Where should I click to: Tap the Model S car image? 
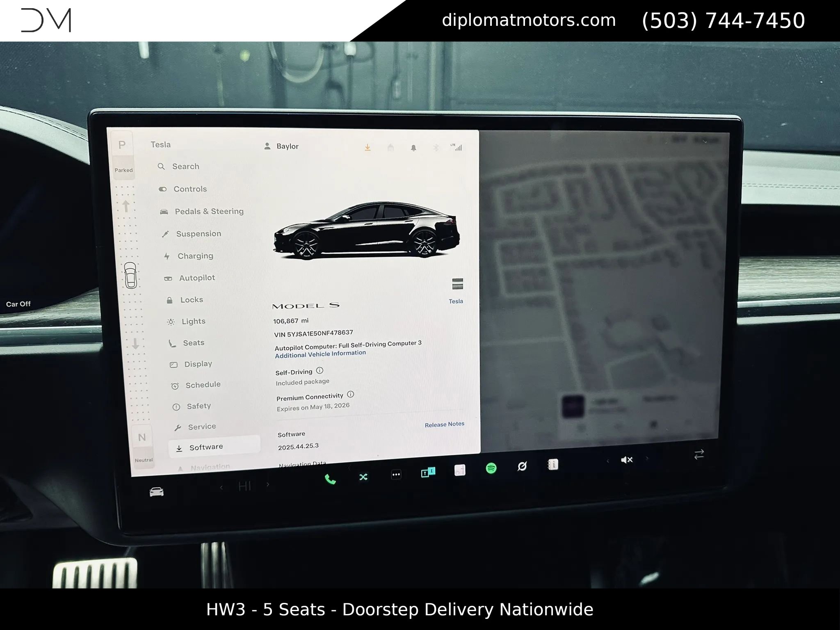tap(367, 231)
